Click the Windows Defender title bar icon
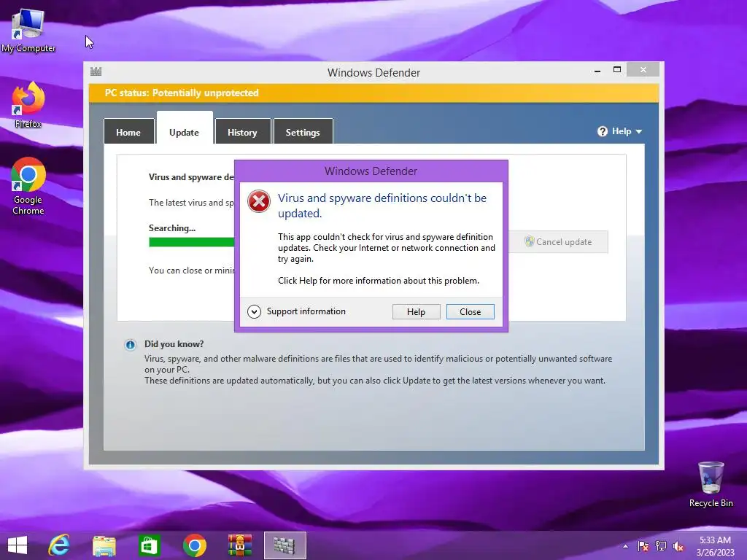Viewport: 747px width, 560px height. coord(96,71)
